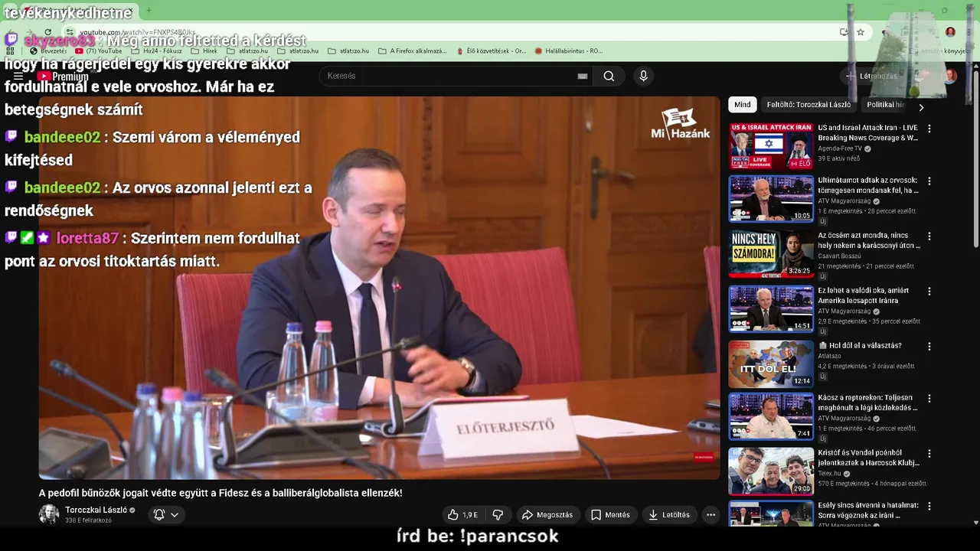
Task: Click Toroczkai László channel name
Action: [x=96, y=510]
